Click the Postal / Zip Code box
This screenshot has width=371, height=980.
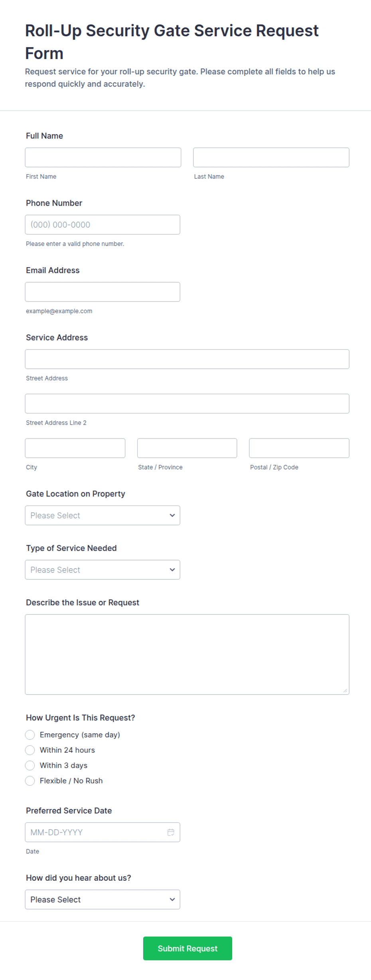pyautogui.click(x=299, y=448)
